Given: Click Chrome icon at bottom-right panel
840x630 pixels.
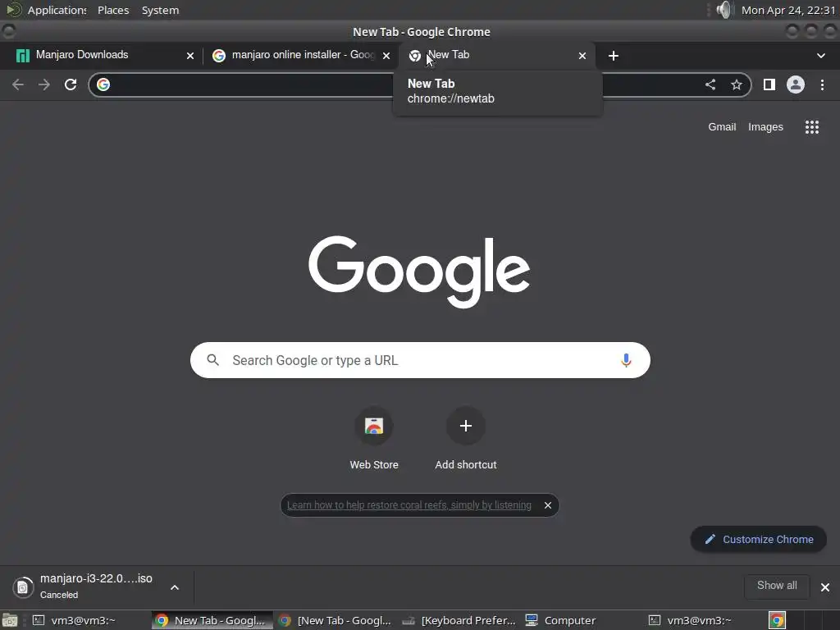Looking at the screenshot, I should (x=777, y=620).
